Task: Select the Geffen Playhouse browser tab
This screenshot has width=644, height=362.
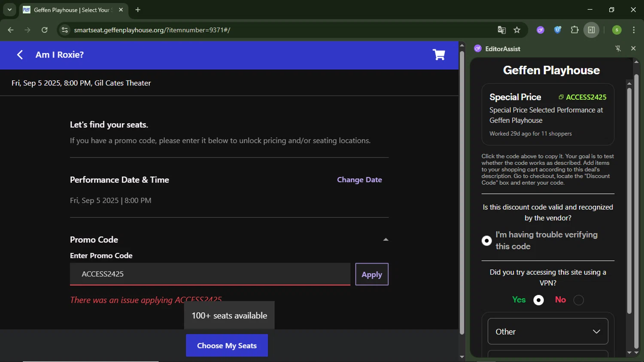Action: coord(74,10)
